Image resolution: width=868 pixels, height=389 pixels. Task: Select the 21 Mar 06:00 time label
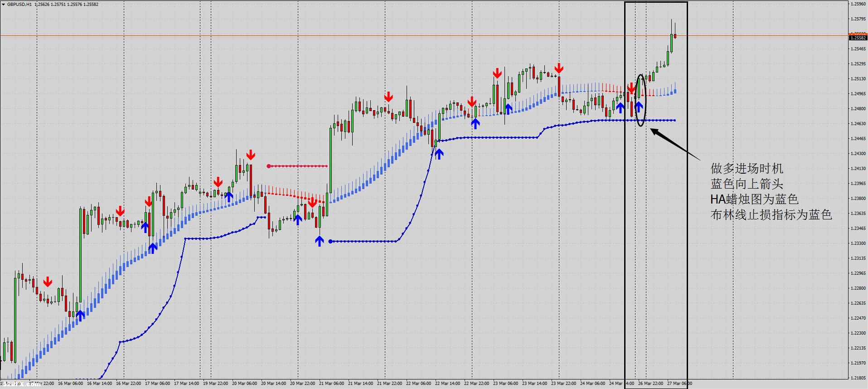pos(332,384)
